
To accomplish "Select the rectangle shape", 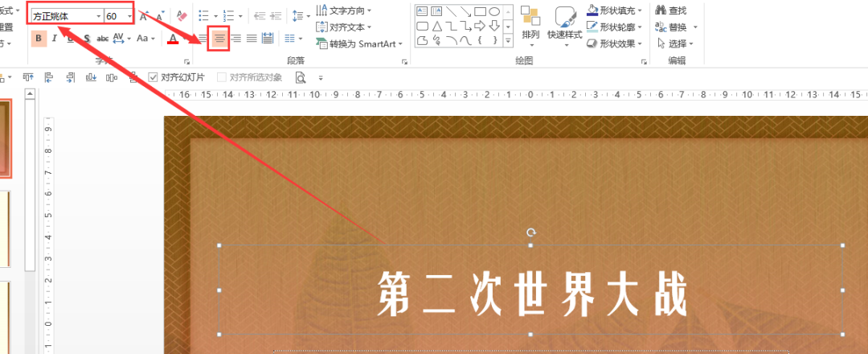I will coord(480,11).
